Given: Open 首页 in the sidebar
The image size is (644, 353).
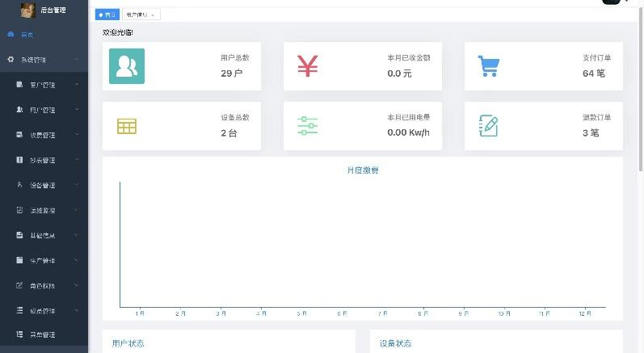Looking at the screenshot, I should (44, 35).
